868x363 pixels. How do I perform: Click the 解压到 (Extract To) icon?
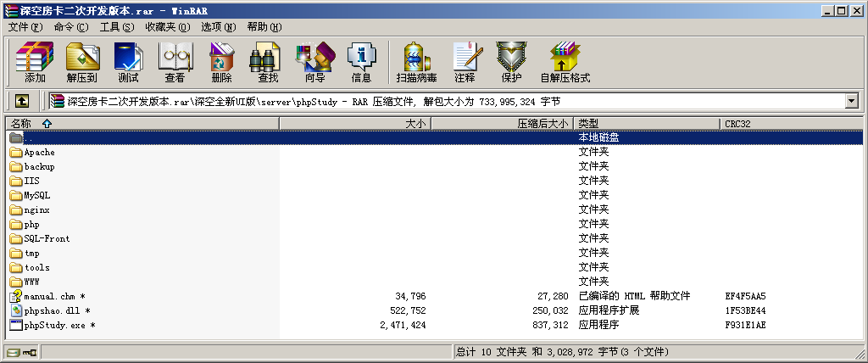(82, 61)
